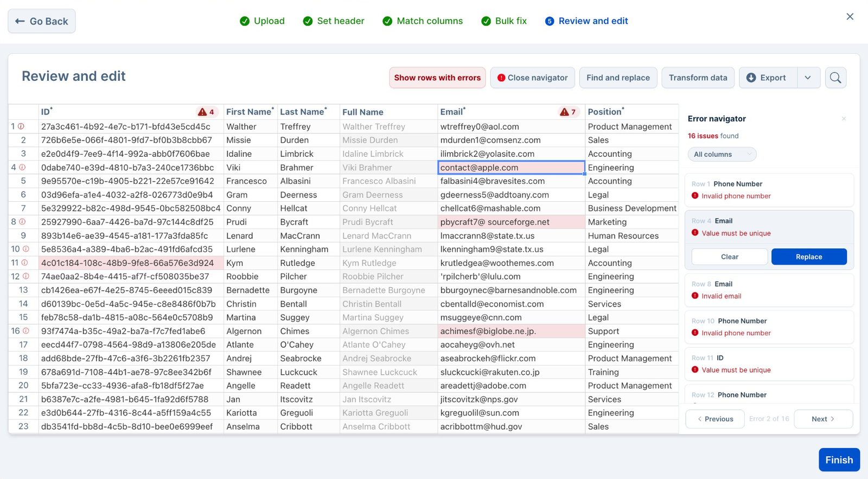This screenshot has height=479, width=868.
Task: Click the ID column error warning icon
Action: pyautogui.click(x=202, y=112)
